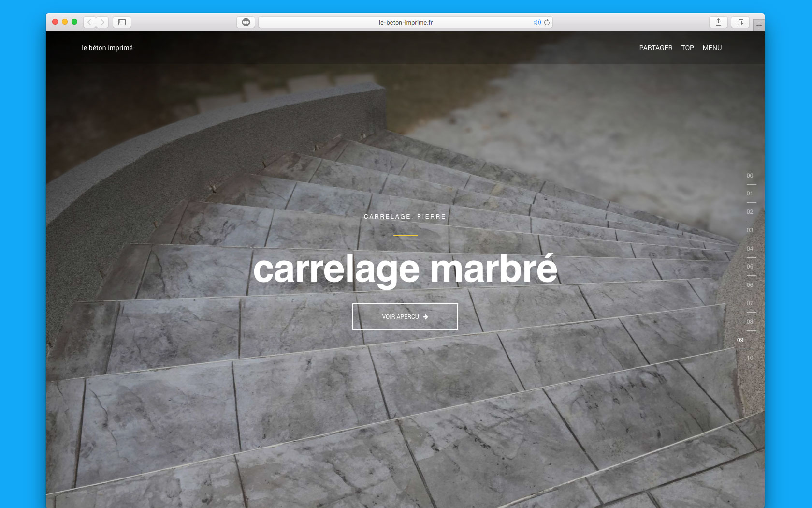Go forward with the Safari forward arrow
This screenshot has height=508, width=812.
coord(102,22)
